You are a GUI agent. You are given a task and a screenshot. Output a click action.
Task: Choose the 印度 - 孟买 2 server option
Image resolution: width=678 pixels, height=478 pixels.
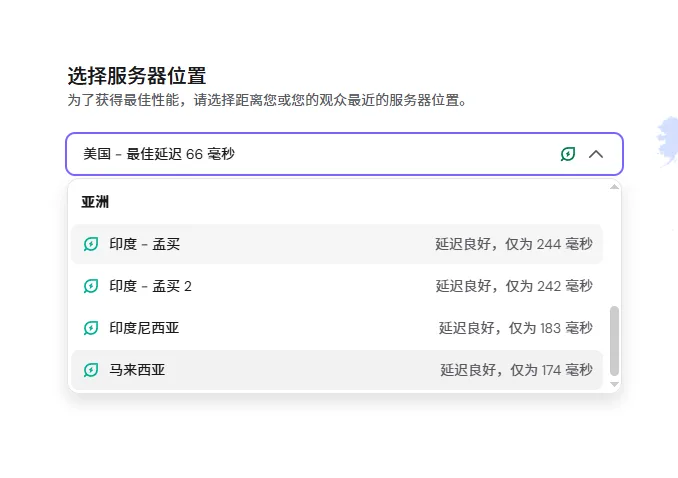[x=337, y=286]
